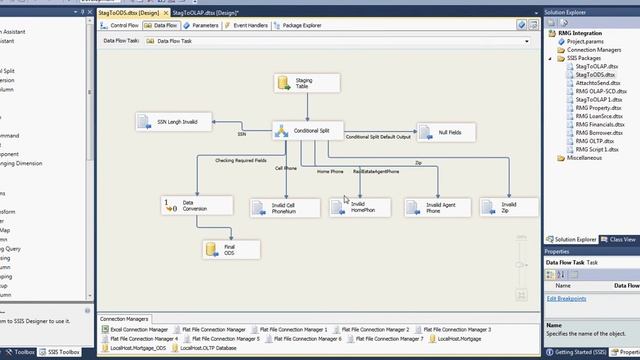The image size is (640, 360).
Task: Select the Connection Managers folder in Solution Explorer
Action: click(594, 50)
